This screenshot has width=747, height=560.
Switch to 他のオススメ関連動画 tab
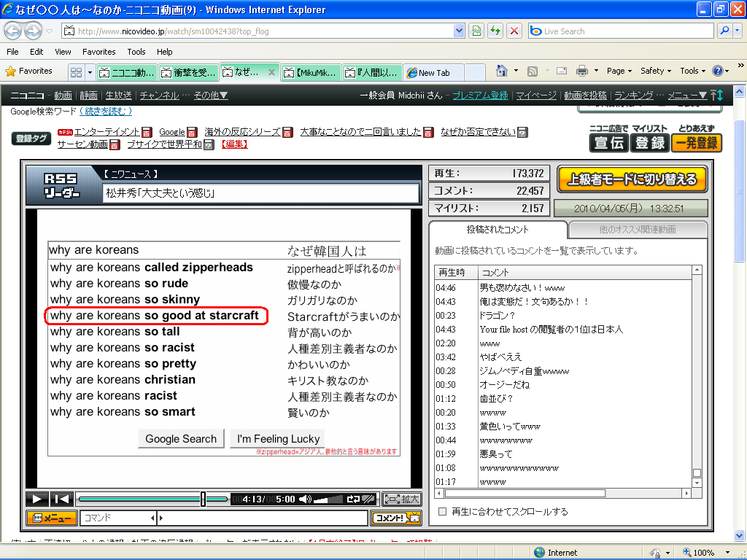click(x=638, y=230)
